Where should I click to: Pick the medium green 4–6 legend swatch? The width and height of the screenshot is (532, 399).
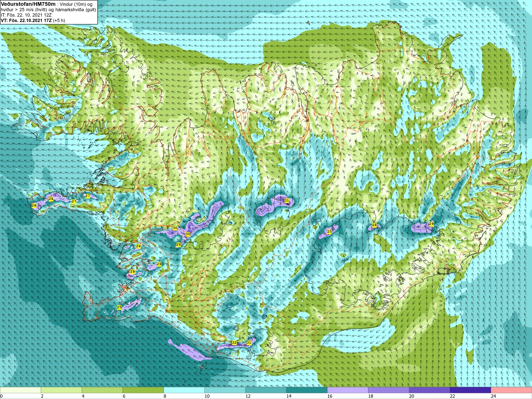[x=102, y=390]
